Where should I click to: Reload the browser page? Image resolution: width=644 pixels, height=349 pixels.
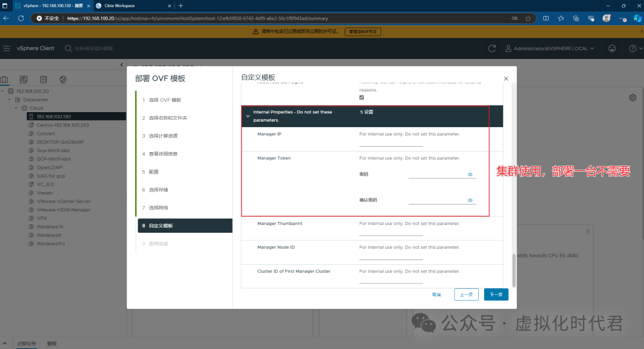click(21, 18)
